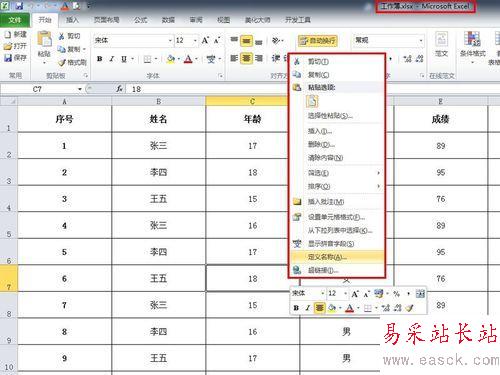Toggle center align in the mini toolbar

tap(319, 308)
